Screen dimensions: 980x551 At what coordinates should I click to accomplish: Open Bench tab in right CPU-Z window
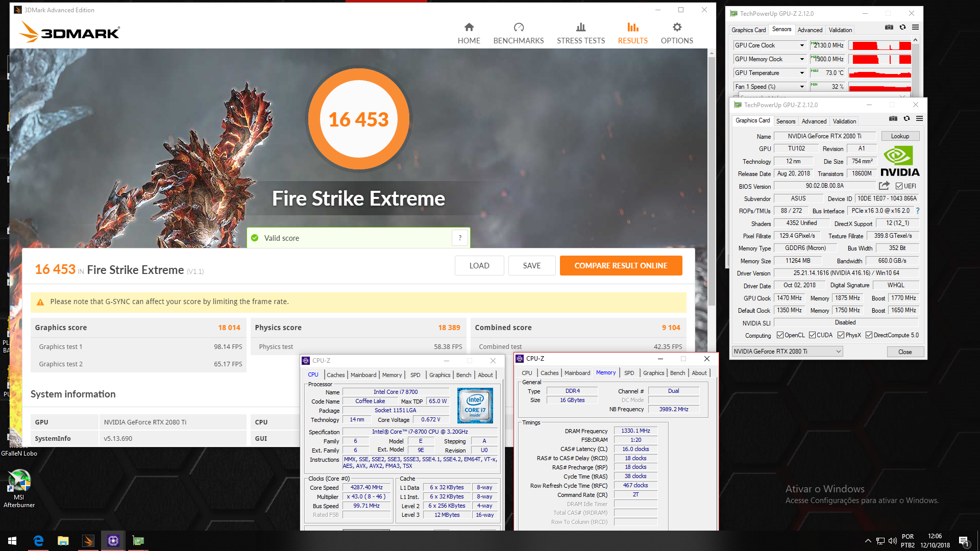click(x=677, y=373)
